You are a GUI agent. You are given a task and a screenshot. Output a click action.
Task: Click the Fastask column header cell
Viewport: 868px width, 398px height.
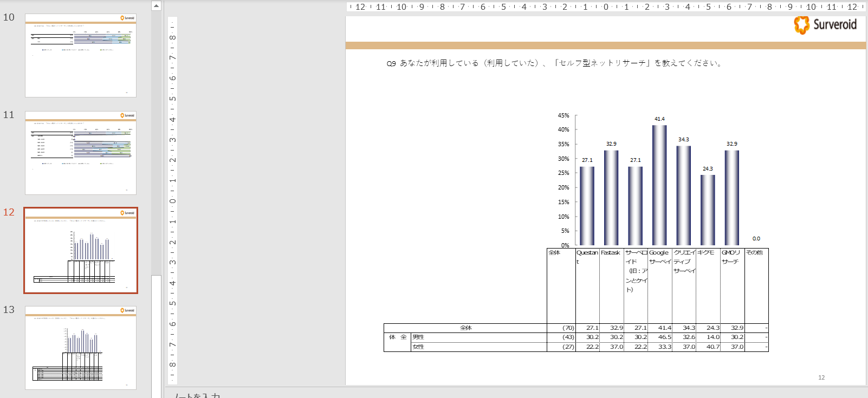tap(612, 286)
